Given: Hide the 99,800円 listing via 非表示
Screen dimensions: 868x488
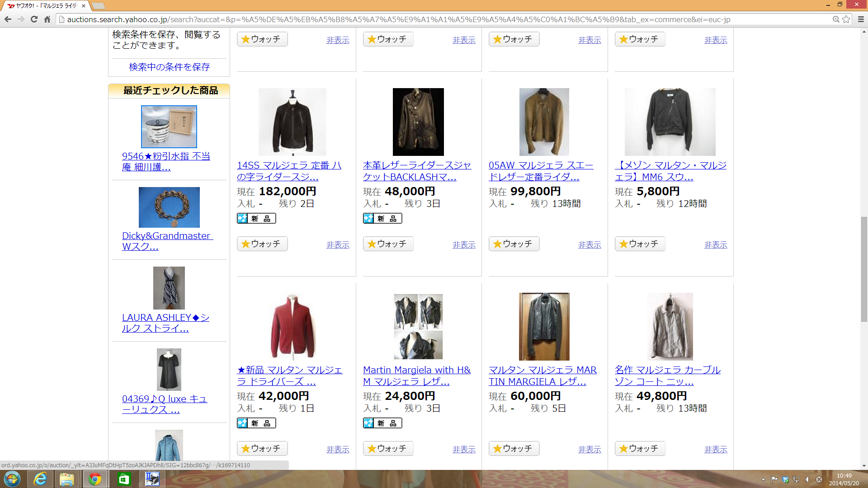Looking at the screenshot, I should click(590, 244).
